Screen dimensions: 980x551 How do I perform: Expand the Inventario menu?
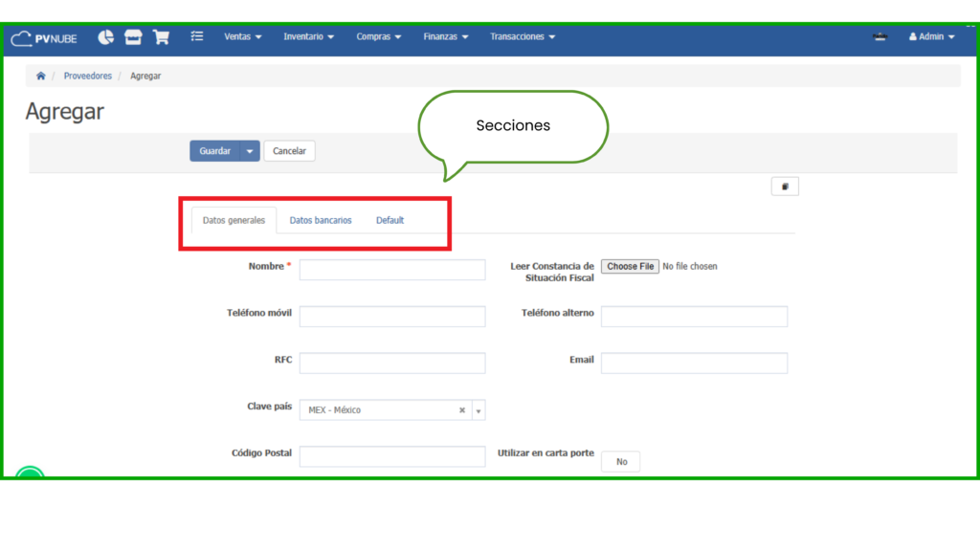coord(308,37)
